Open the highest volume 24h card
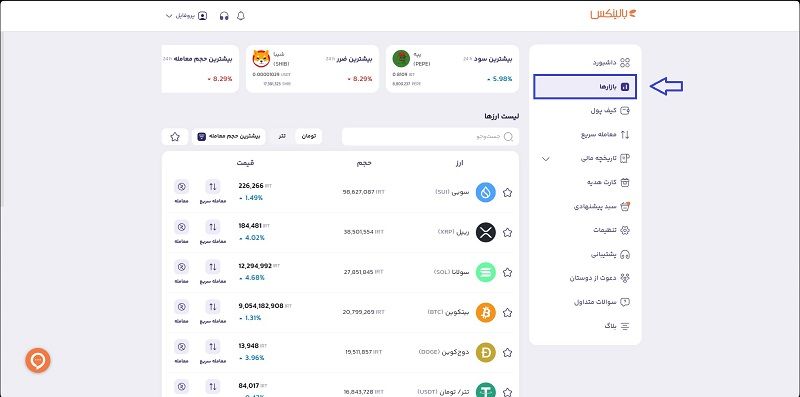The width and height of the screenshot is (800, 397). (201, 69)
